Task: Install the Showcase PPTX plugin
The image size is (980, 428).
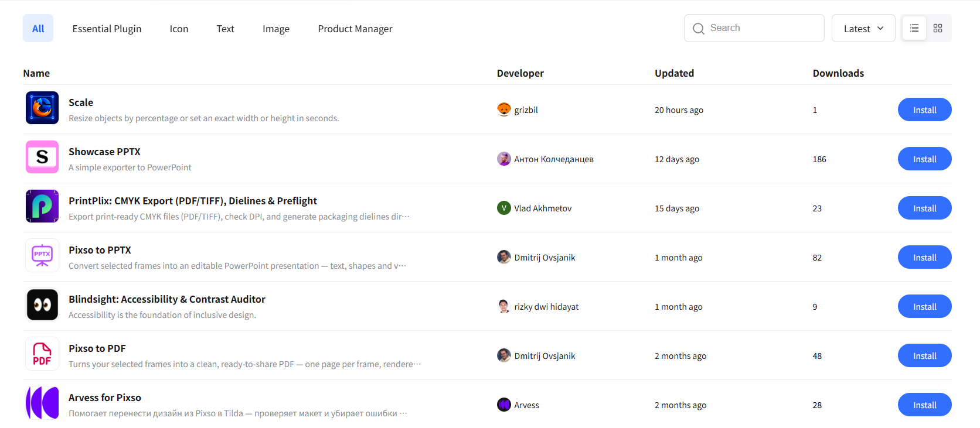Action: point(925,159)
